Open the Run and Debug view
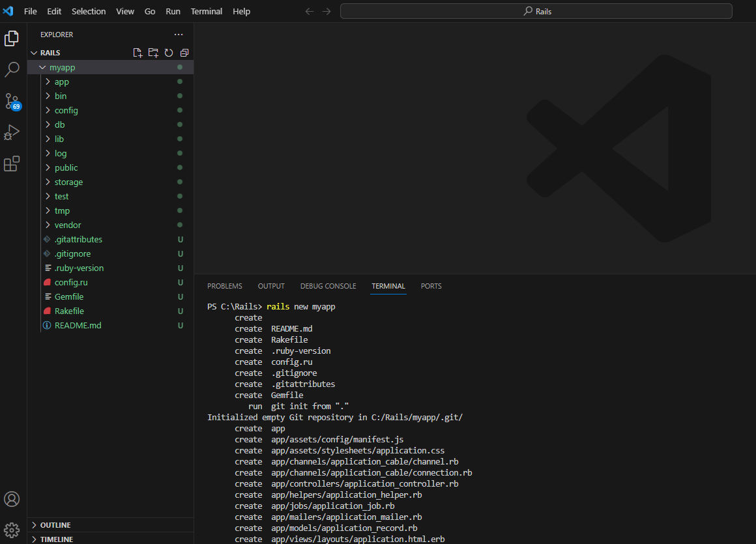The image size is (756, 544). coord(12,132)
